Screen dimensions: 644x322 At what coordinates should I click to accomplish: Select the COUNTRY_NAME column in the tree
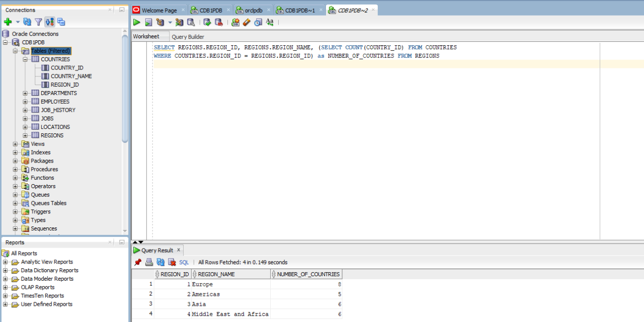point(71,76)
